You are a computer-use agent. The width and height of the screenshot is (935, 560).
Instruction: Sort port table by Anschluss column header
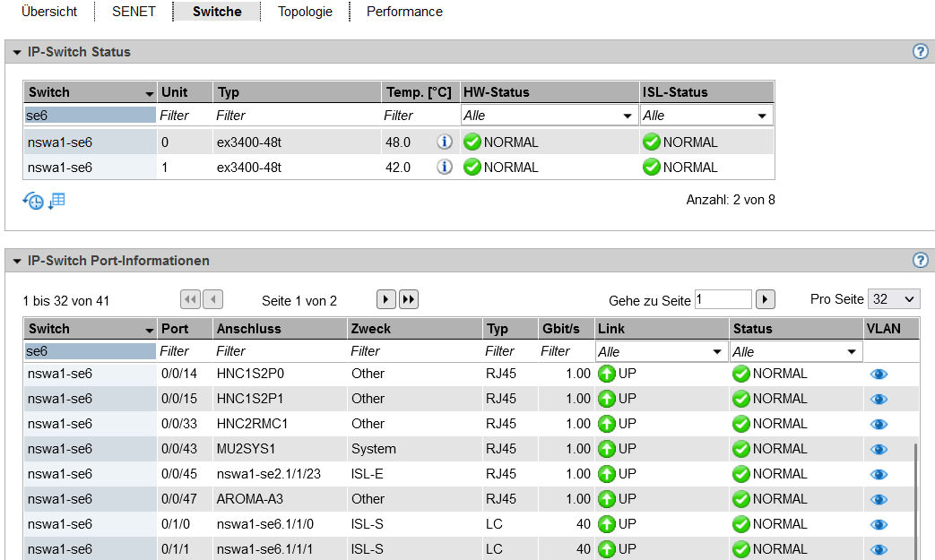(x=280, y=329)
